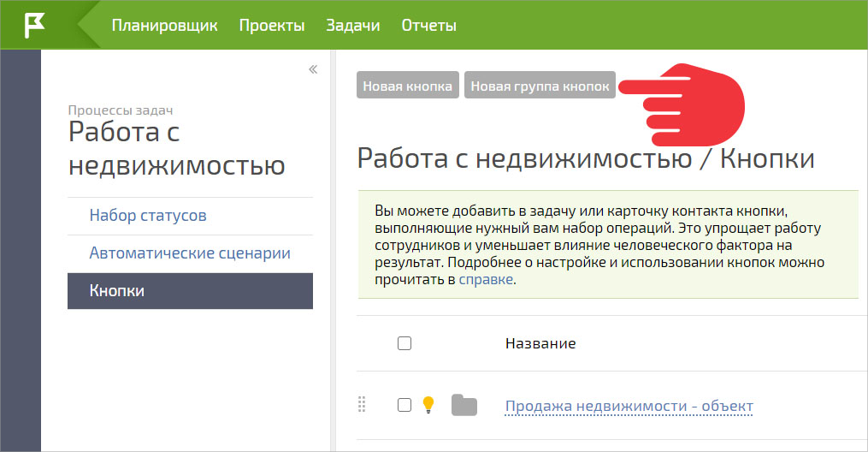Open Автоматические сценарии section
The image size is (868, 452).
pos(190,253)
